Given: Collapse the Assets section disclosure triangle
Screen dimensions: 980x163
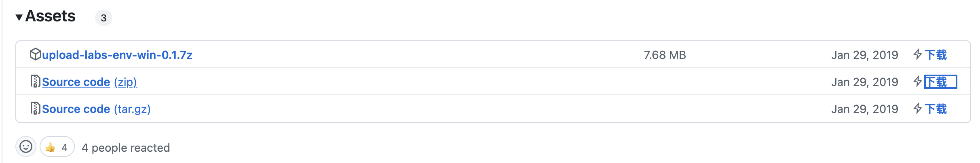Looking at the screenshot, I should [x=19, y=17].
